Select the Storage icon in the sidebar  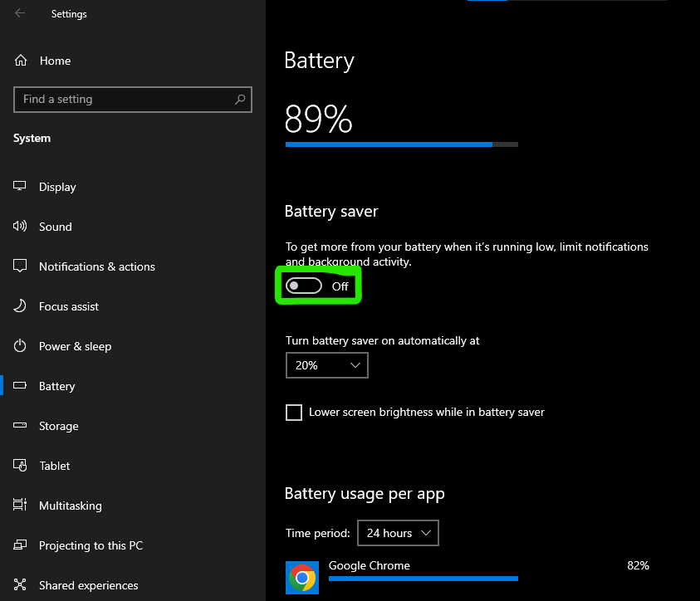(x=19, y=426)
